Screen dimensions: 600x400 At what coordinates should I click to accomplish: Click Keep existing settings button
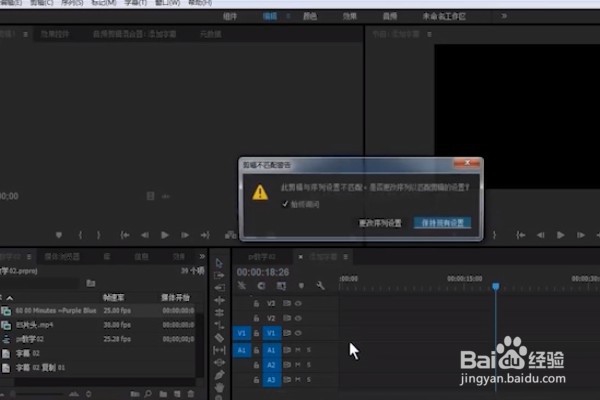pos(442,223)
